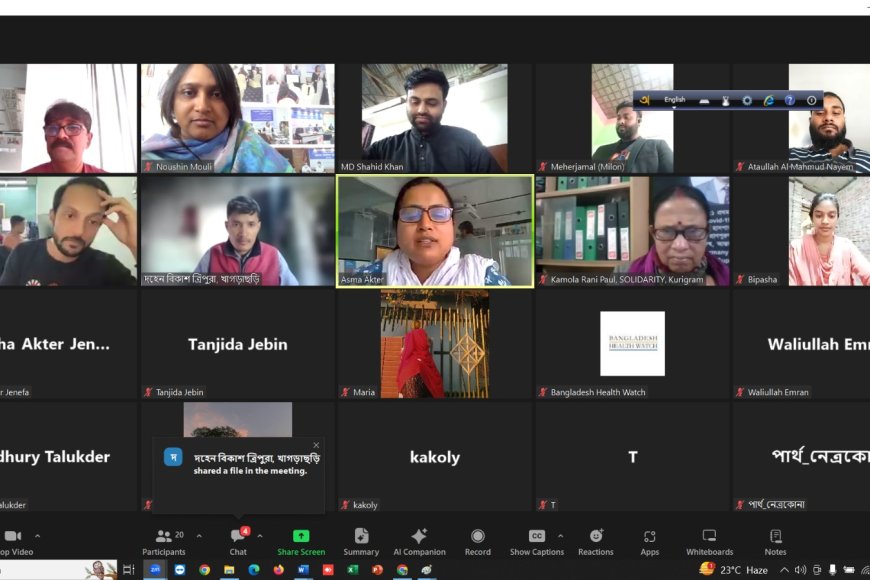Select Maria's video tile
This screenshot has width=870, height=580.
(x=435, y=344)
